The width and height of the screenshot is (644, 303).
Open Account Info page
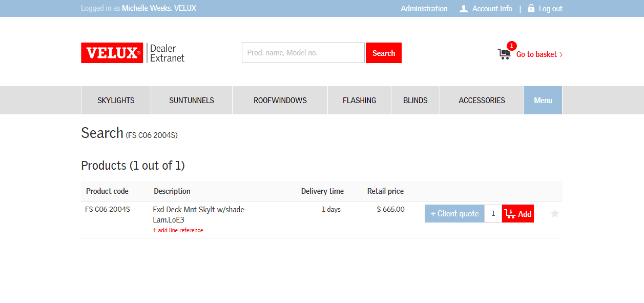coord(492,9)
